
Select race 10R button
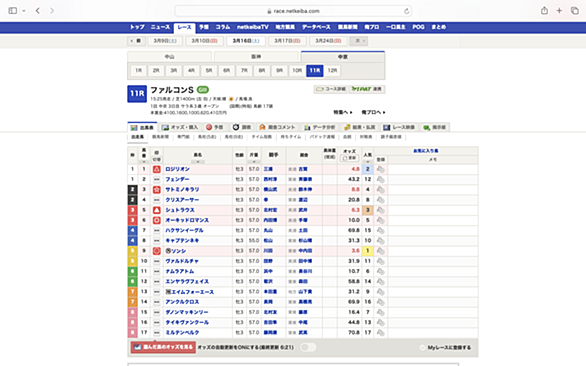coord(297,71)
